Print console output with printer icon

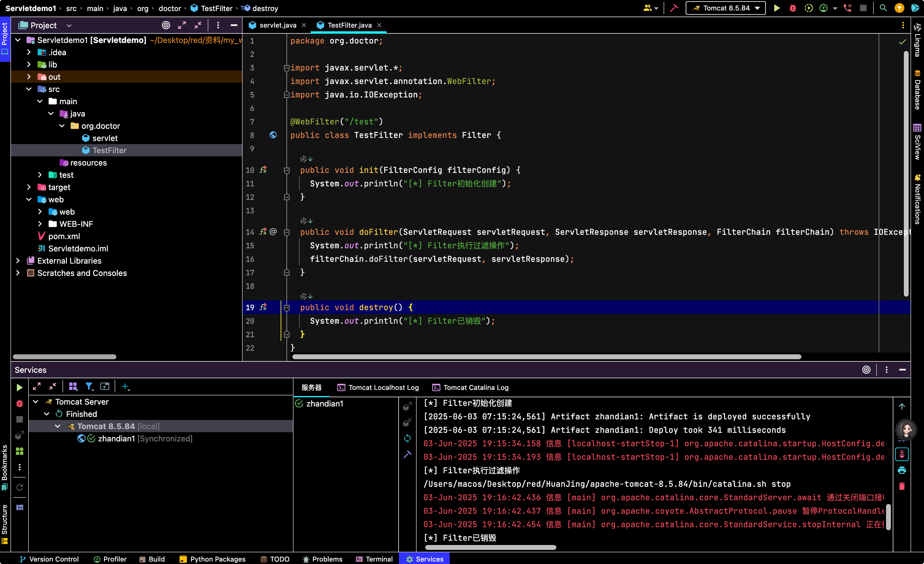(902, 470)
